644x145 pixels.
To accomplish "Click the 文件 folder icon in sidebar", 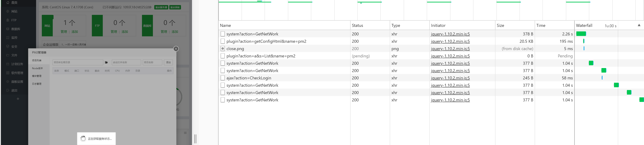I will tap(7, 55).
